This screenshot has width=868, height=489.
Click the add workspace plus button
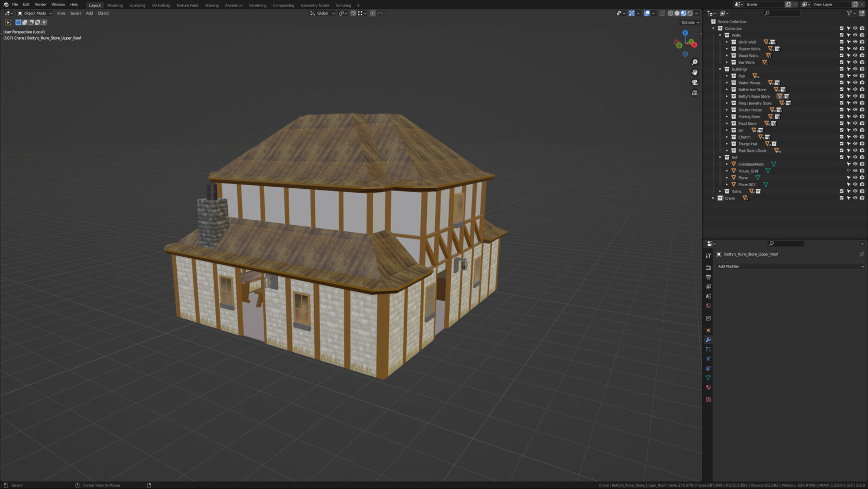tap(358, 5)
